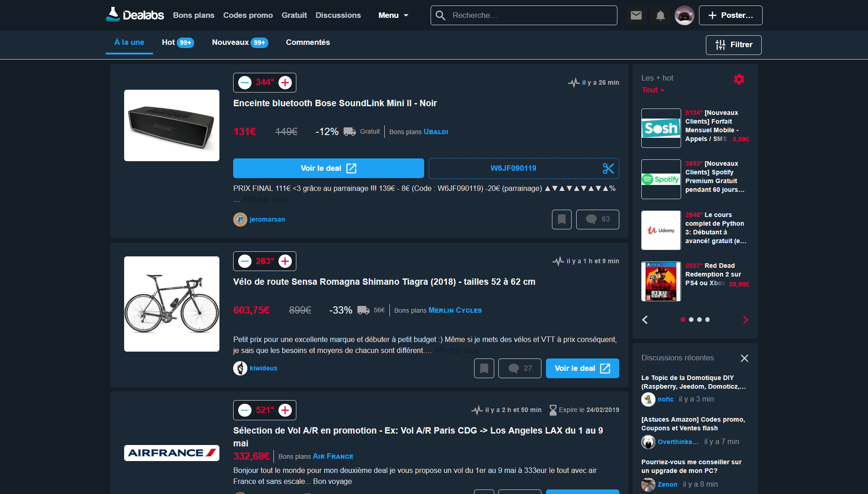Click Zenon's avatar in discussions

648,484
